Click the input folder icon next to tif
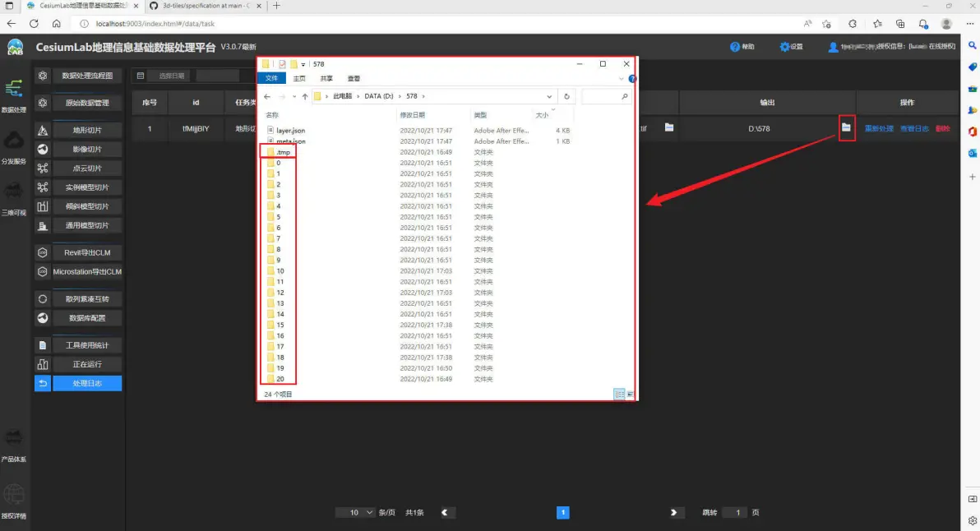 [668, 127]
